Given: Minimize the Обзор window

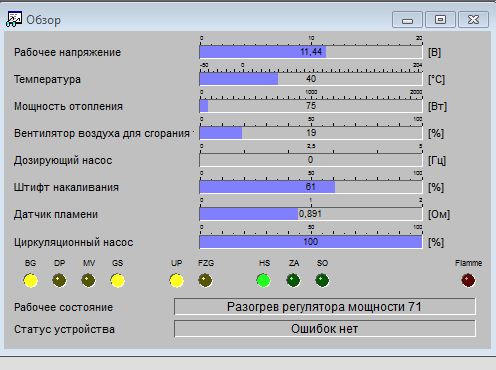Looking at the screenshot, I should (x=407, y=20).
